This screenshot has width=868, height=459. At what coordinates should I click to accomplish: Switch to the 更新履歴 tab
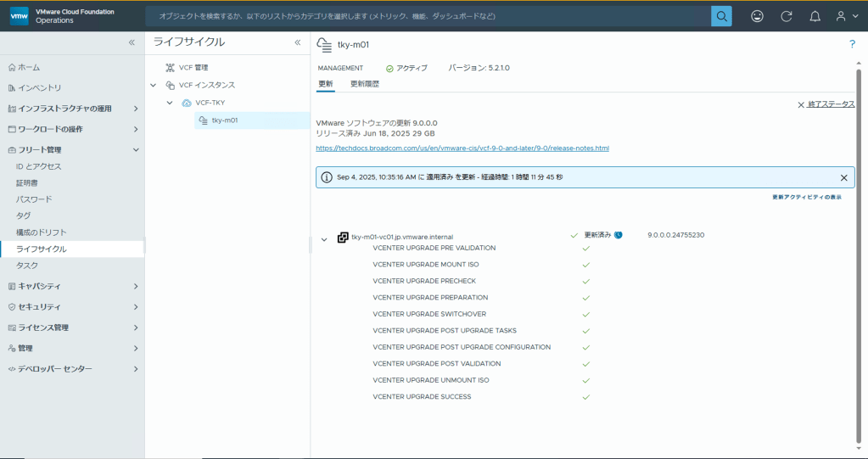click(x=365, y=84)
